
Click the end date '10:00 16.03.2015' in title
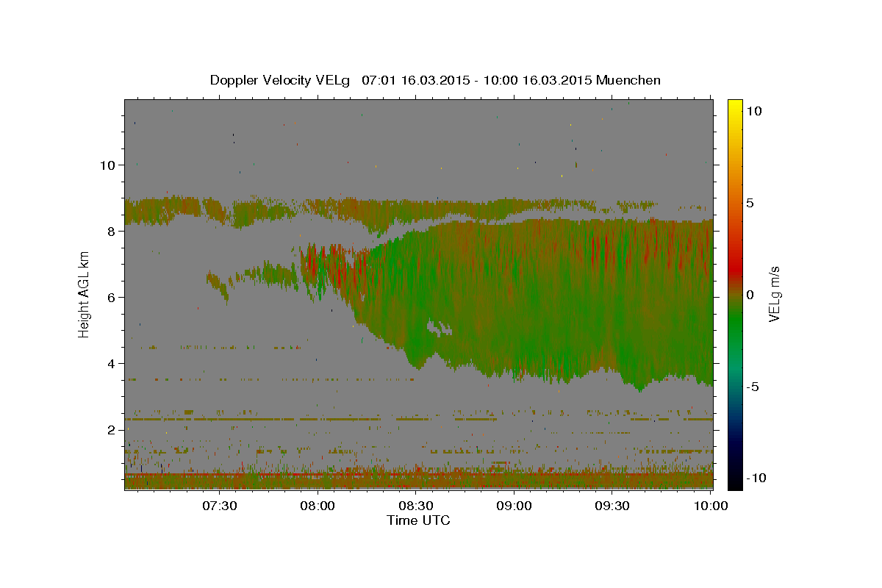537,80
